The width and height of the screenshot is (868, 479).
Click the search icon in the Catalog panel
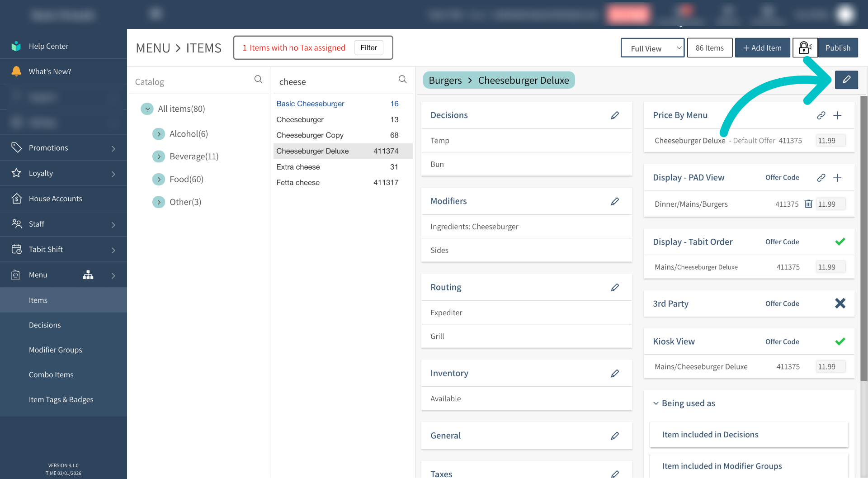pos(258,80)
